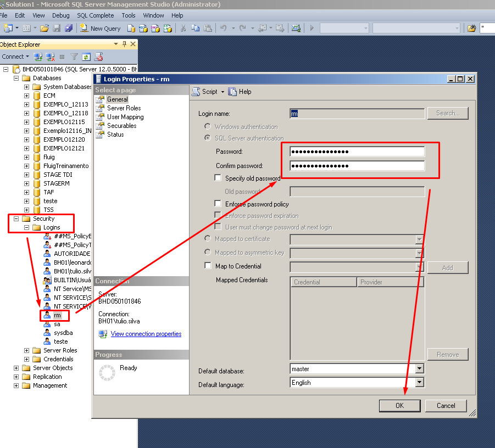Open the Object Explorer window position dropdown
The width and height of the screenshot is (495, 448).
pos(116,44)
